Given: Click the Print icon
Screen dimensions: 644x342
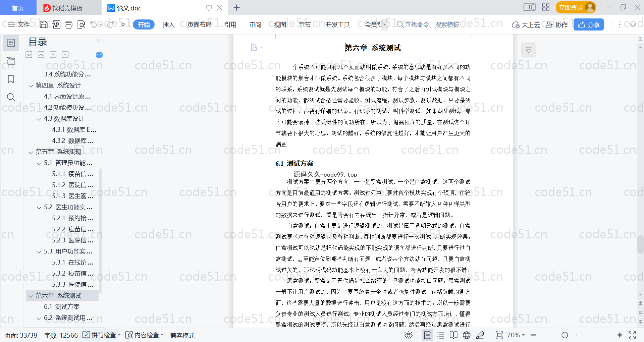Looking at the screenshot, I should click(x=68, y=24).
